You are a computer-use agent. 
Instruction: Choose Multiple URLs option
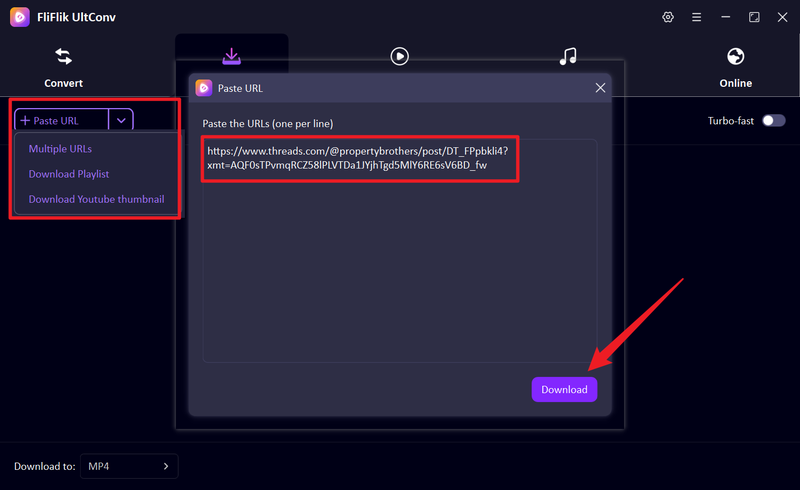pos(60,149)
